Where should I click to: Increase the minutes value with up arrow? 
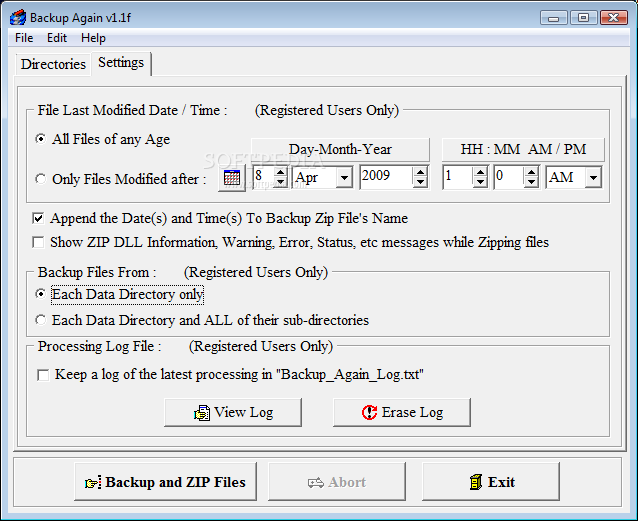531,173
